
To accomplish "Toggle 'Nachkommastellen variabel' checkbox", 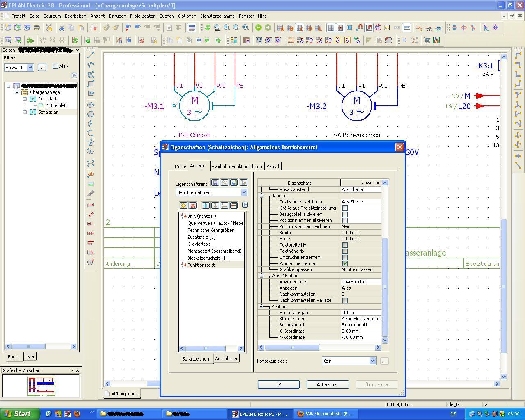I will 345,300.
